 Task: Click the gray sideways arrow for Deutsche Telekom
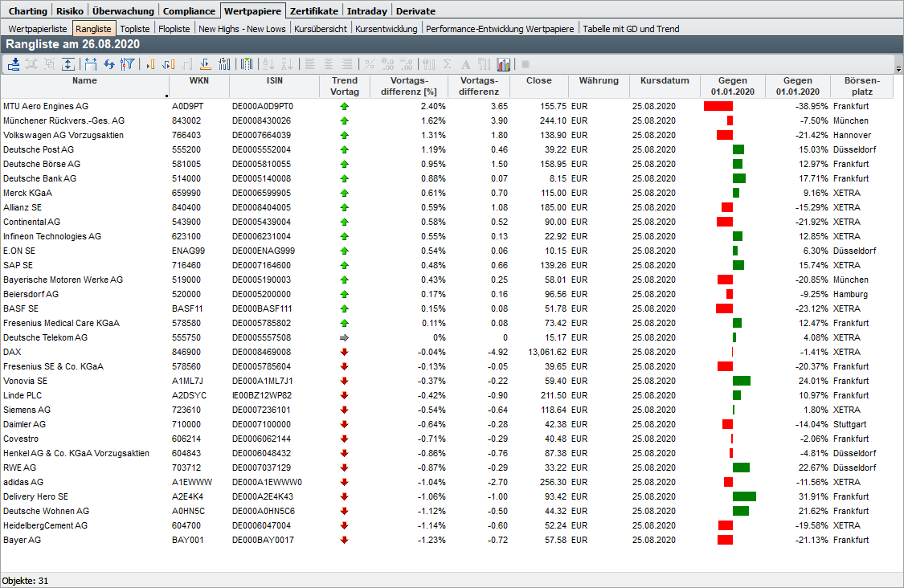(345, 337)
